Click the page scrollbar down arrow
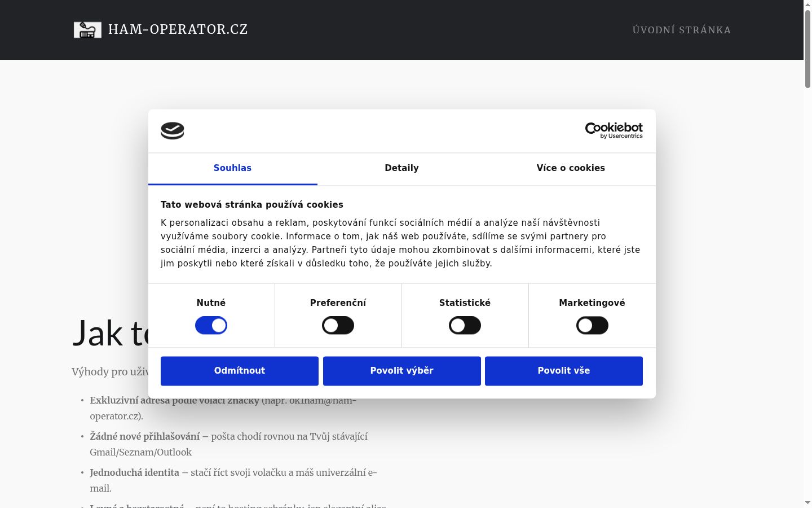 click(807, 503)
